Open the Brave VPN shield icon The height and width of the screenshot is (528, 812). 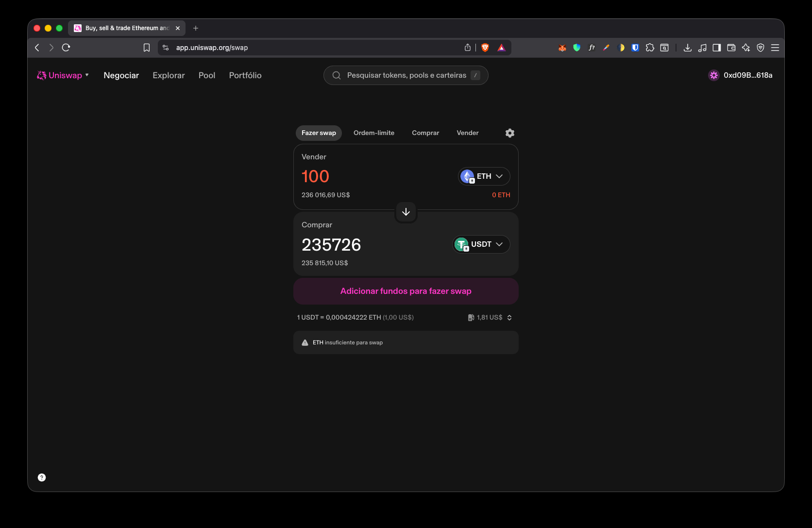pos(761,48)
